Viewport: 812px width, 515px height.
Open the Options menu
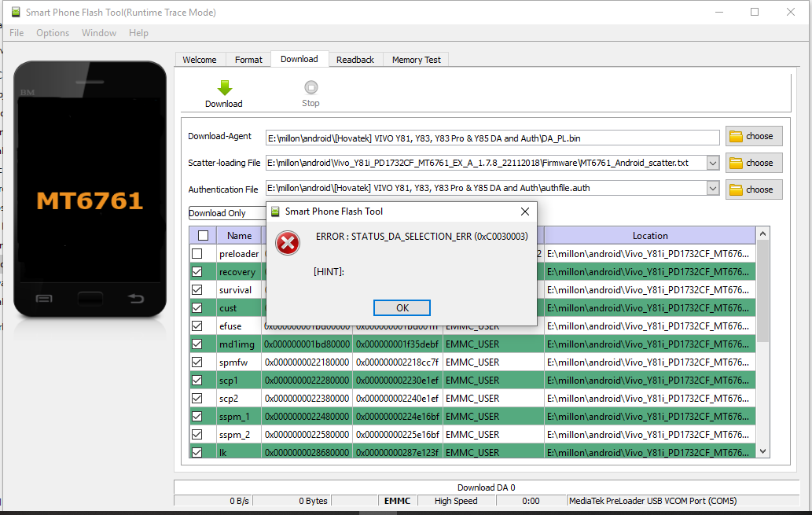coord(53,33)
